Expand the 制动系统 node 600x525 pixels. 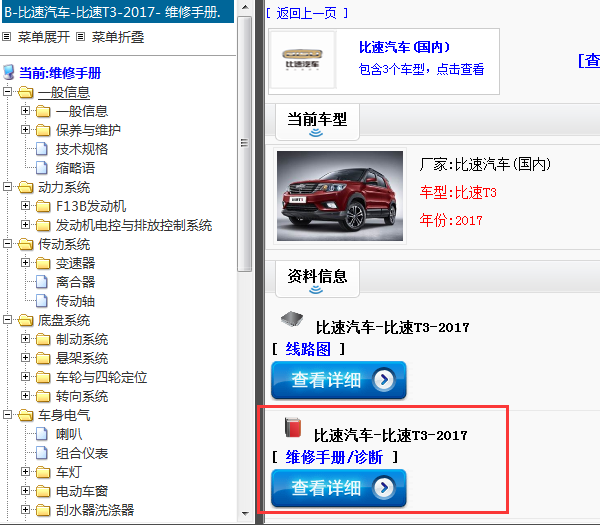pos(25,339)
